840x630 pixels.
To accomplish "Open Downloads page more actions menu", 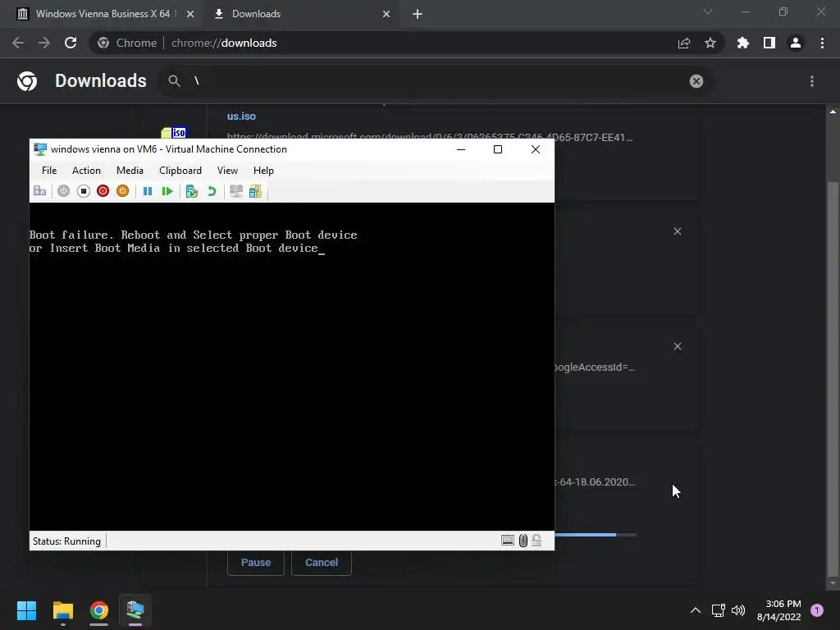I will (812, 81).
